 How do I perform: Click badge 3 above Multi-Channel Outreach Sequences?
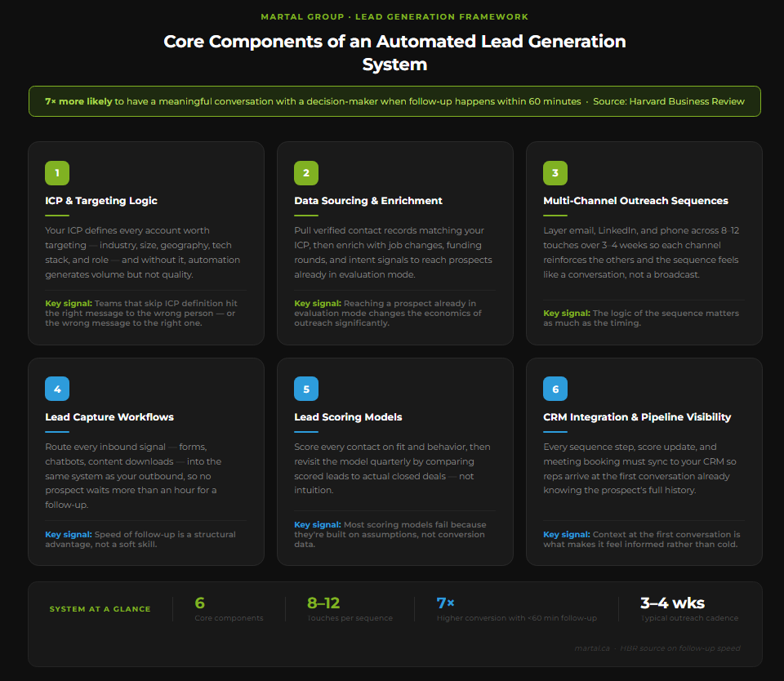[555, 173]
